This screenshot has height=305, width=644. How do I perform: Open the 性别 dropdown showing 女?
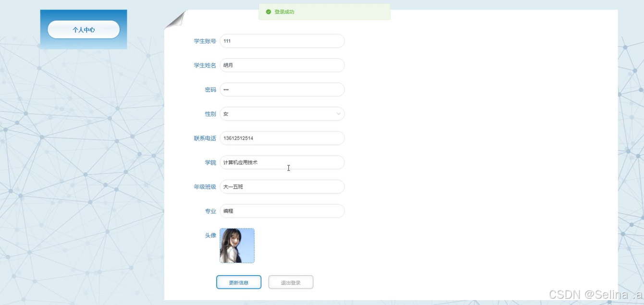pos(282,114)
